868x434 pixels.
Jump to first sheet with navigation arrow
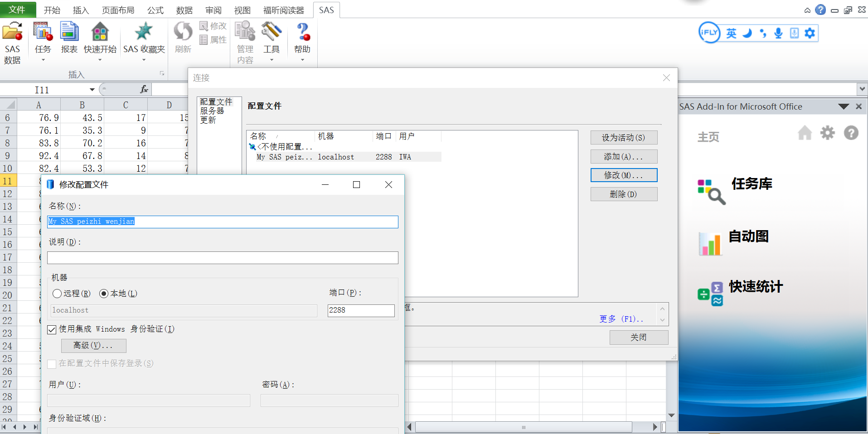click(x=5, y=427)
